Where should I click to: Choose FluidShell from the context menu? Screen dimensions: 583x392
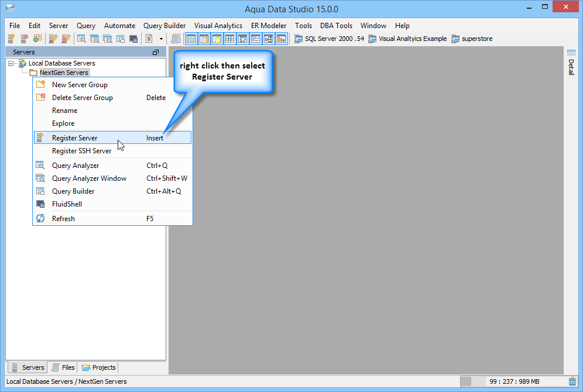click(x=112, y=204)
